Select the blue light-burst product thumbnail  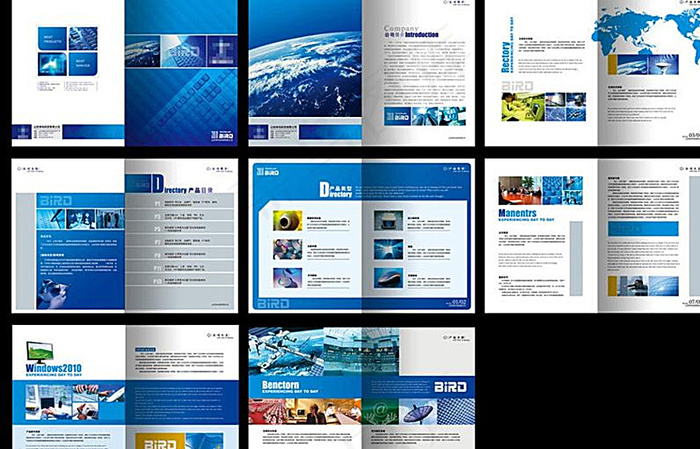point(388,249)
